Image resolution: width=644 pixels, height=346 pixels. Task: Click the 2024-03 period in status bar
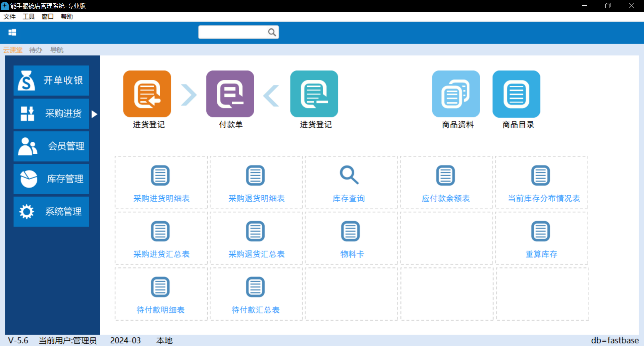[125, 340]
